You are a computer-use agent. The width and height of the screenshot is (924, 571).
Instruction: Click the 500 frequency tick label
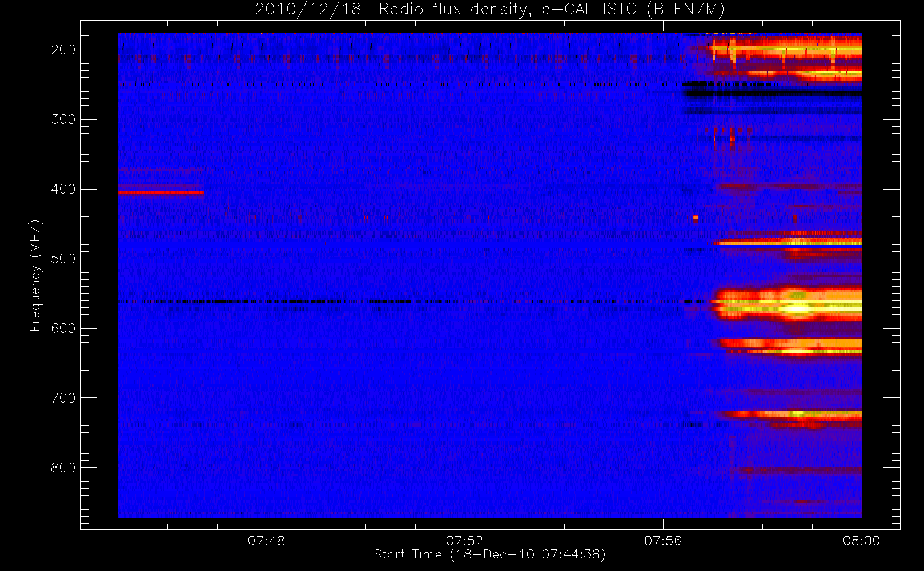point(63,259)
